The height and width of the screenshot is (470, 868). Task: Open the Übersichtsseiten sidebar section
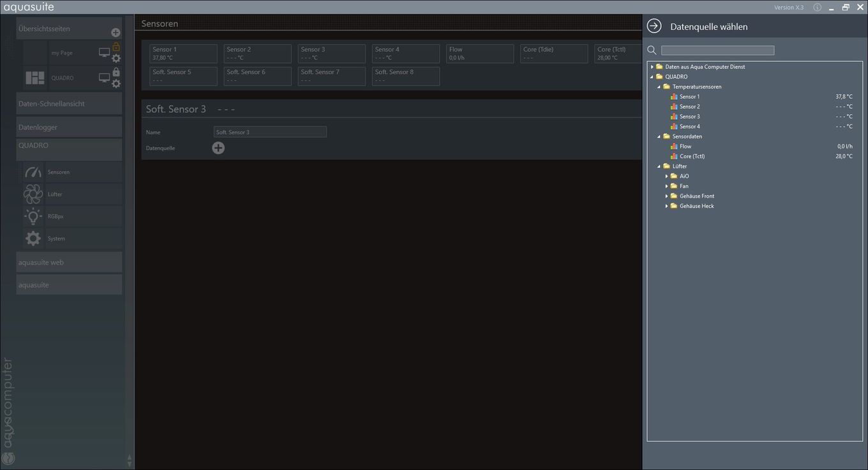pyautogui.click(x=69, y=29)
